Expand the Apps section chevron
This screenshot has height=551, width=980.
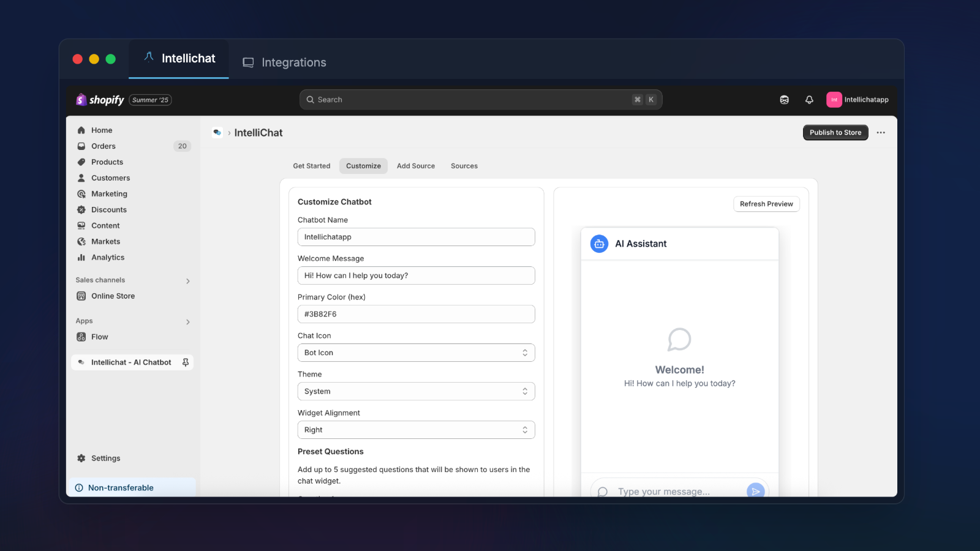coord(187,322)
